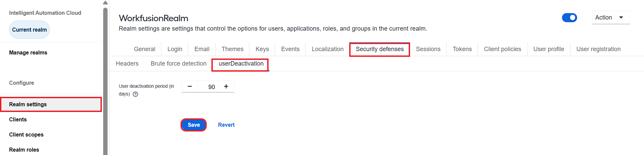
Task: Open the Themes tab
Action: click(x=232, y=49)
